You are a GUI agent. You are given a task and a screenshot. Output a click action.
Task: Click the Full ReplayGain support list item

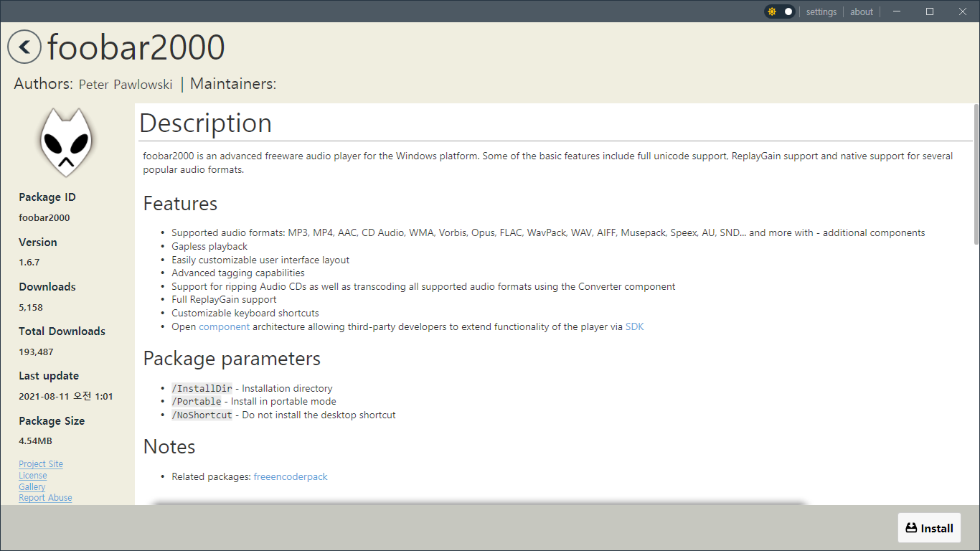224,299
